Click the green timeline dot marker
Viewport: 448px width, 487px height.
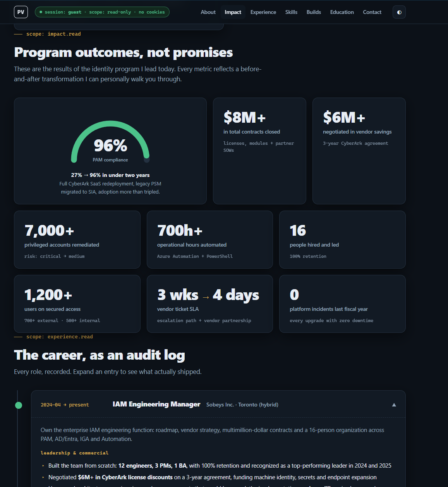click(x=18, y=405)
